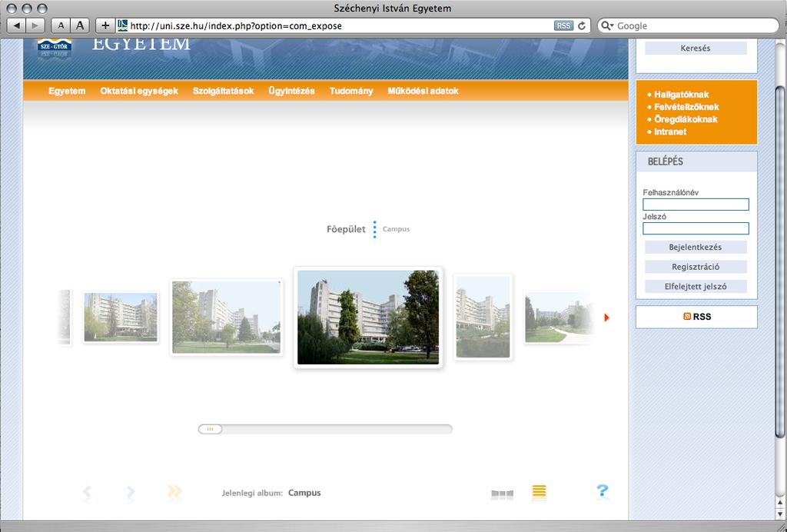Open the Google search magnifier dropdown
The image size is (787, 532).
coord(607,25)
